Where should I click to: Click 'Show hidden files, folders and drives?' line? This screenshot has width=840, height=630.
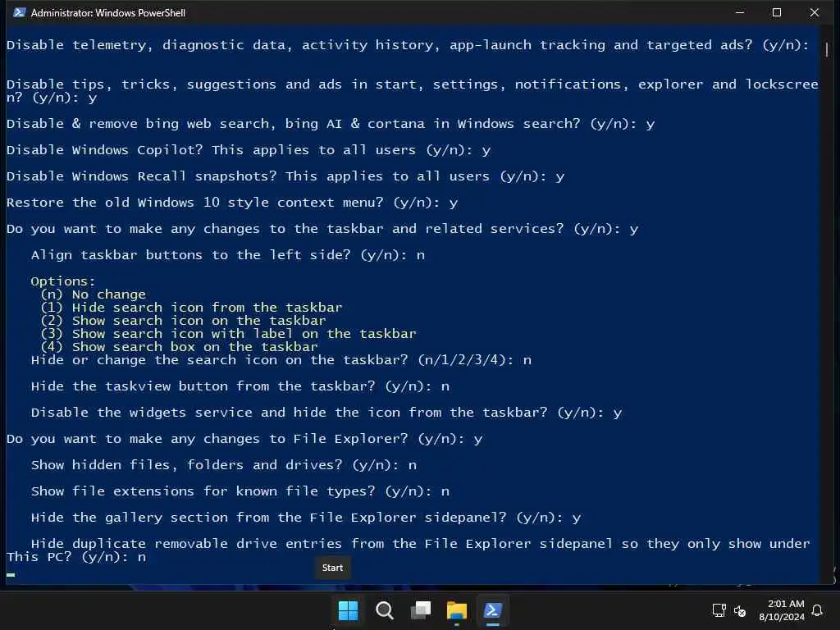coord(223,465)
